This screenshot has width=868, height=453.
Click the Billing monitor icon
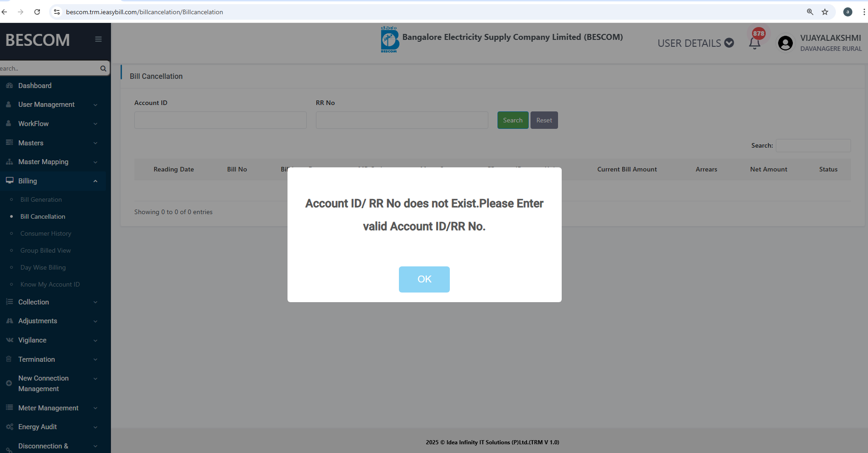point(9,181)
